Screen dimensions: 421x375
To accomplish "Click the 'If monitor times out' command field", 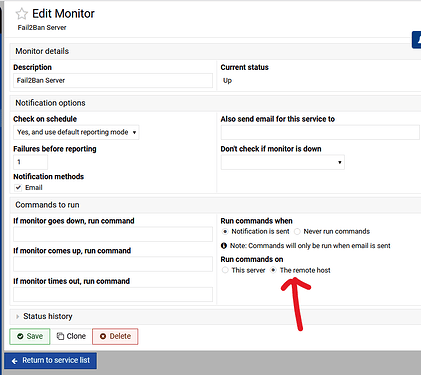I will point(113,294).
